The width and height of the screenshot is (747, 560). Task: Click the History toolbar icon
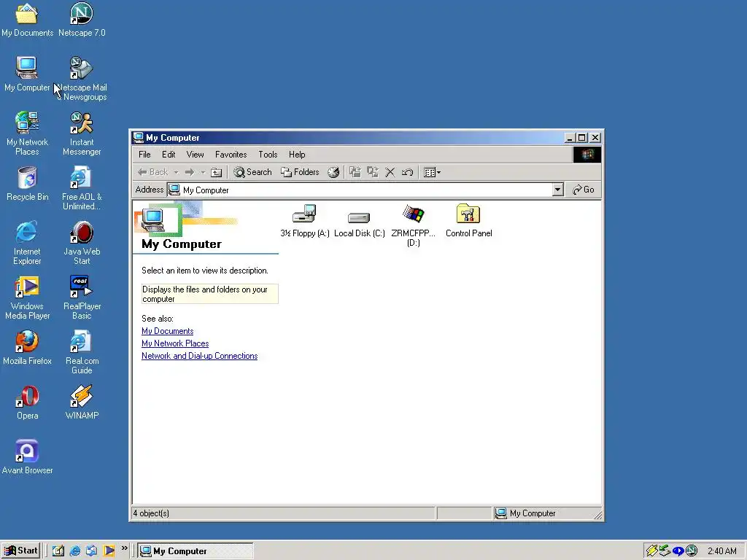333,172
